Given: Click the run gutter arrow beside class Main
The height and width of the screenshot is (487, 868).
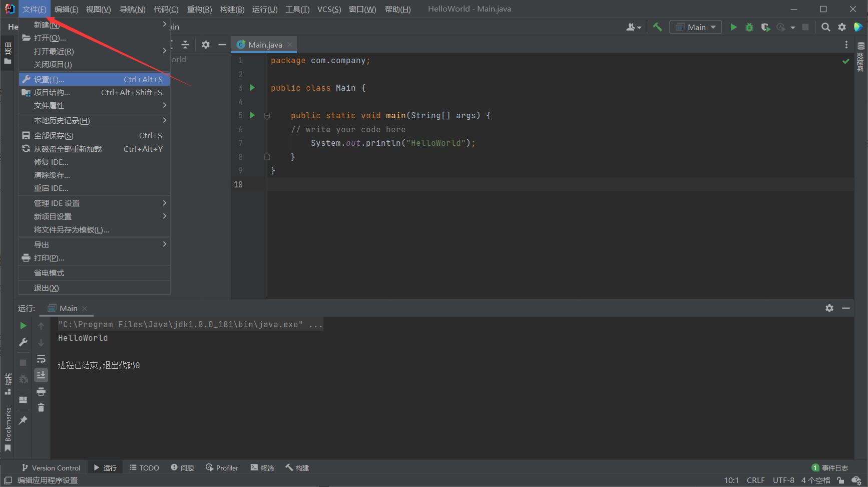Looking at the screenshot, I should tap(252, 88).
